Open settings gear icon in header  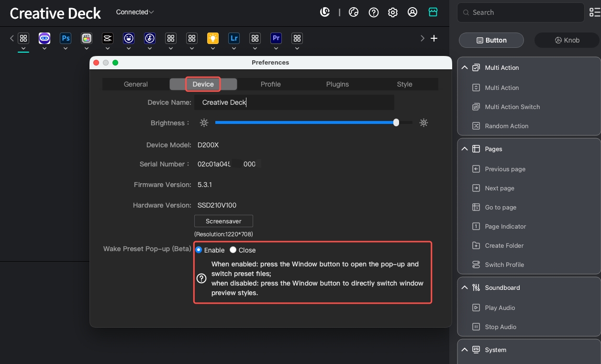coord(393,12)
